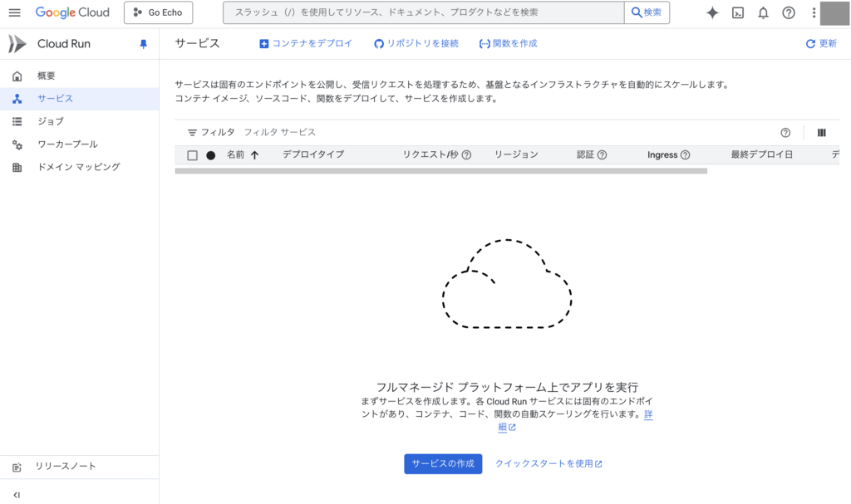Open the three-dot settings menu in top bar
This screenshot has height=504, width=851.
tap(814, 12)
